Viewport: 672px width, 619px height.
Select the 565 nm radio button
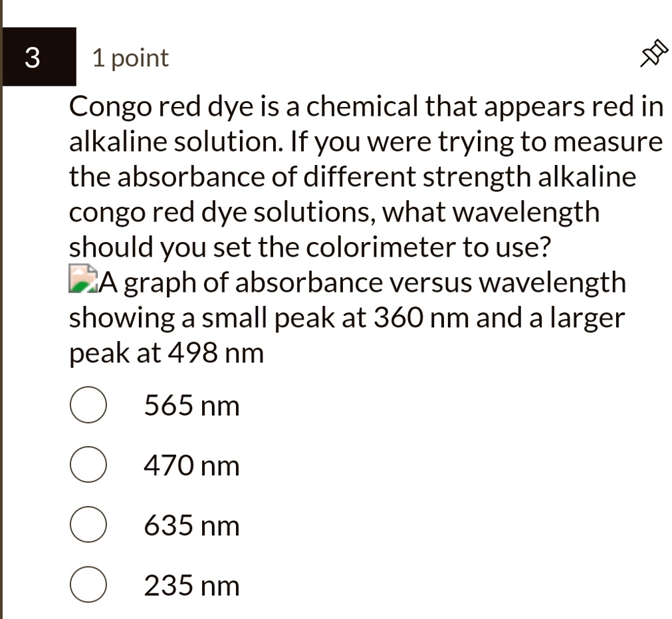pos(88,404)
